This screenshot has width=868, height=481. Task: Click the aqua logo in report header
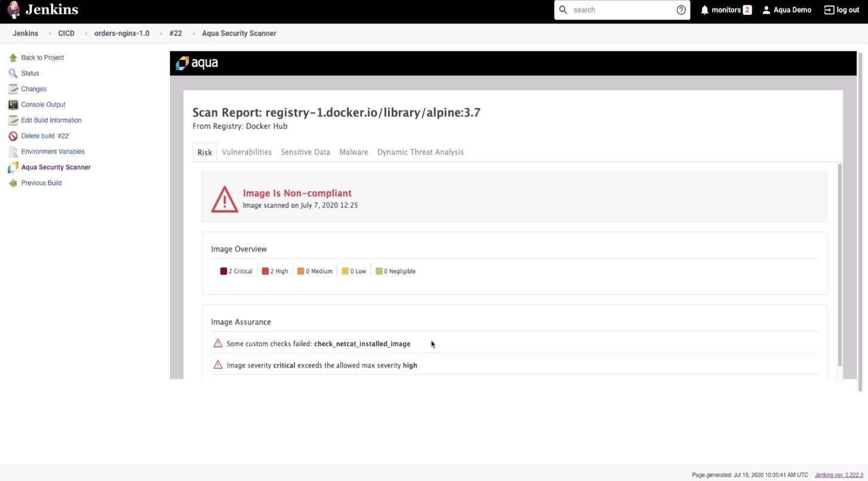point(197,63)
